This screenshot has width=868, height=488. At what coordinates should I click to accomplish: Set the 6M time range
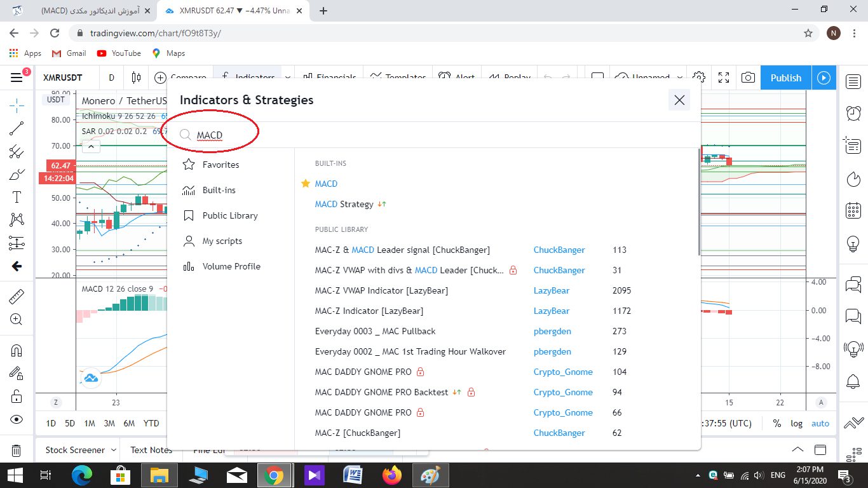click(129, 423)
